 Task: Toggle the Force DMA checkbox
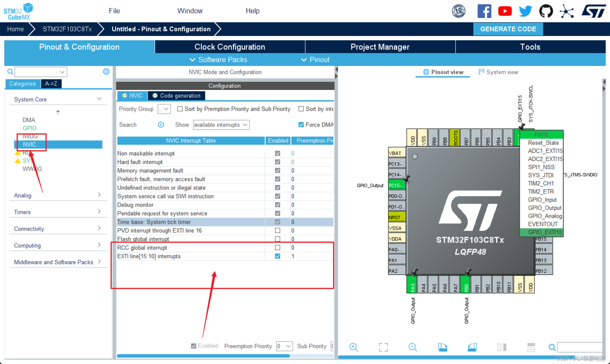click(x=301, y=125)
